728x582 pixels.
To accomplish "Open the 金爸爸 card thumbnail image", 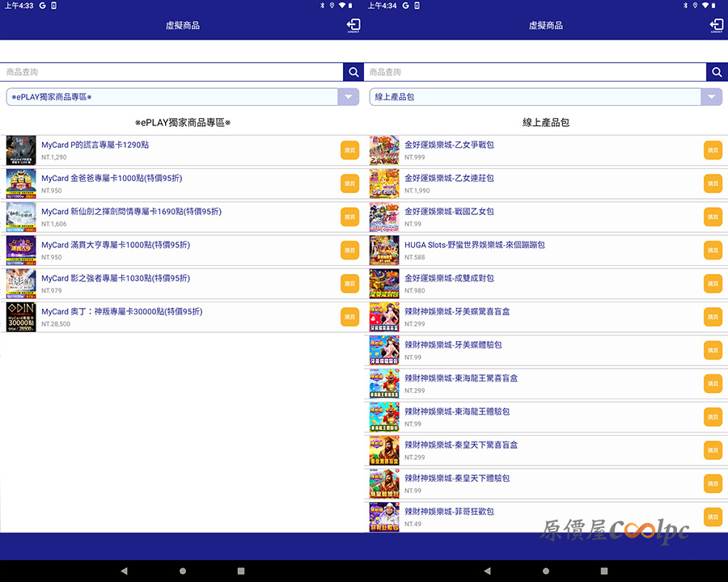I will [21, 183].
